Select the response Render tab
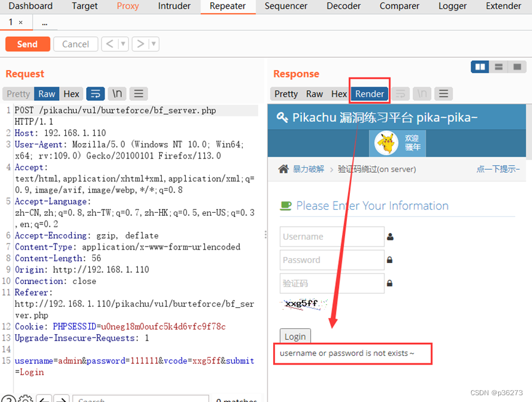This screenshot has width=532, height=402. pos(370,94)
